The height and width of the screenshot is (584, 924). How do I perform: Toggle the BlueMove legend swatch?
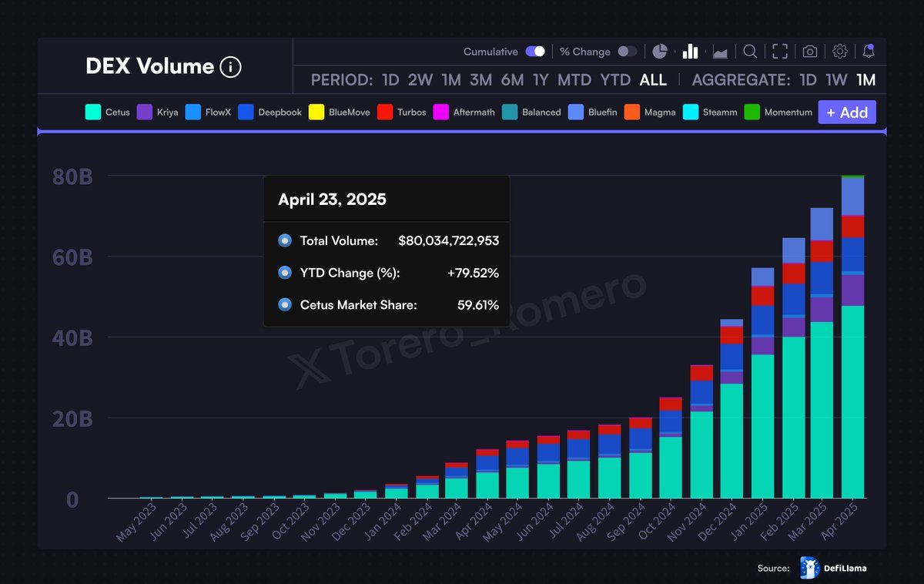[x=316, y=112]
